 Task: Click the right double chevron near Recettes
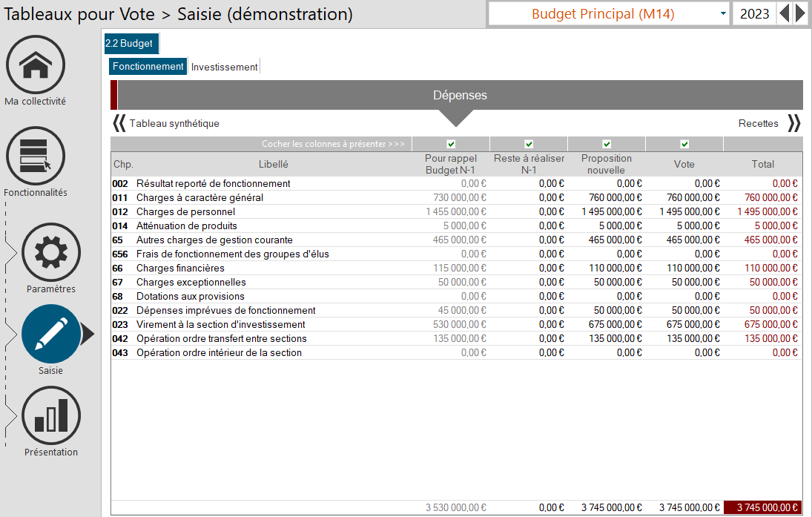click(793, 123)
